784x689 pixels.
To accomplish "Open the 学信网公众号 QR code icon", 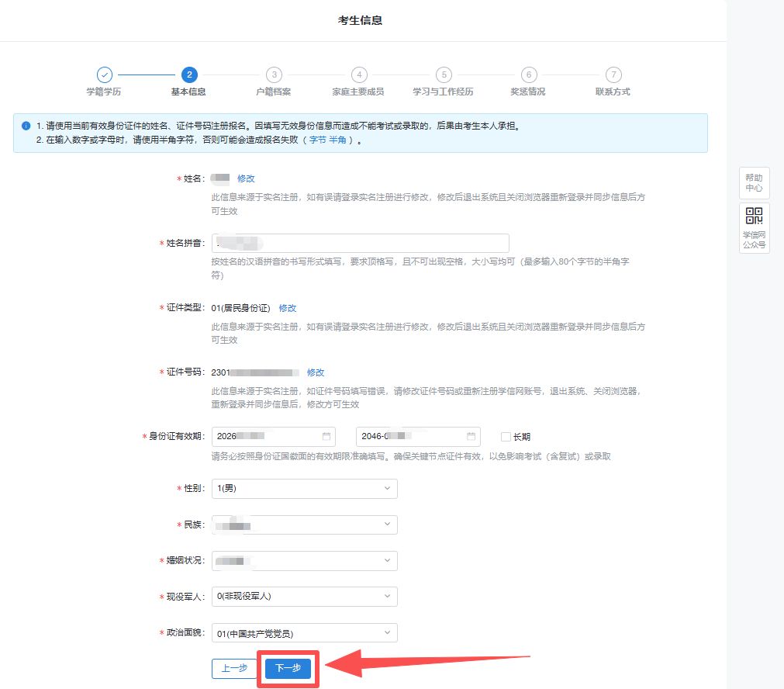I will [x=754, y=216].
